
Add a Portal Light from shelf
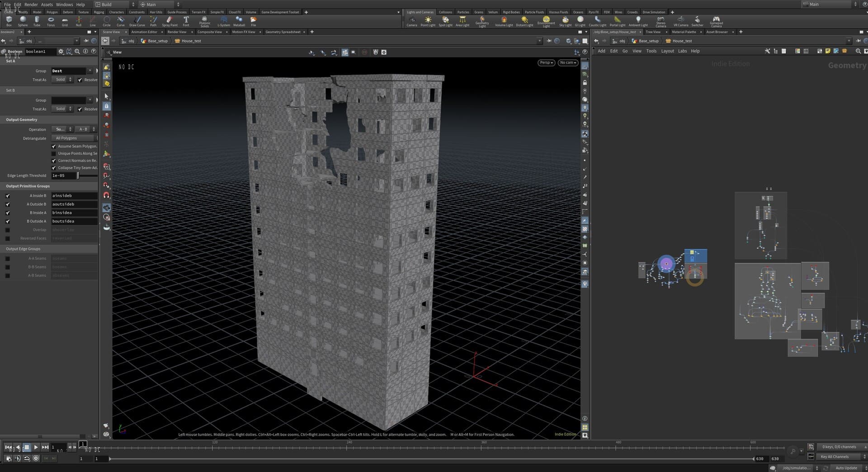pos(617,21)
